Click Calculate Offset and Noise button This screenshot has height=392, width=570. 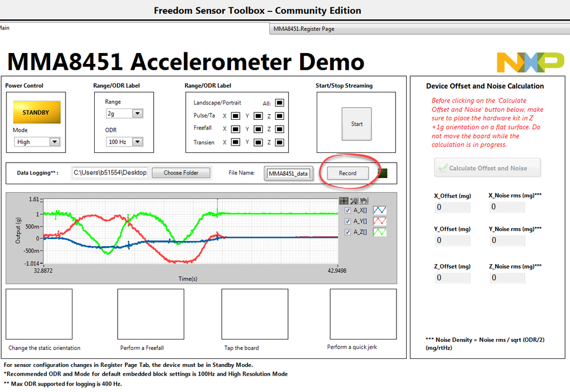(x=487, y=168)
